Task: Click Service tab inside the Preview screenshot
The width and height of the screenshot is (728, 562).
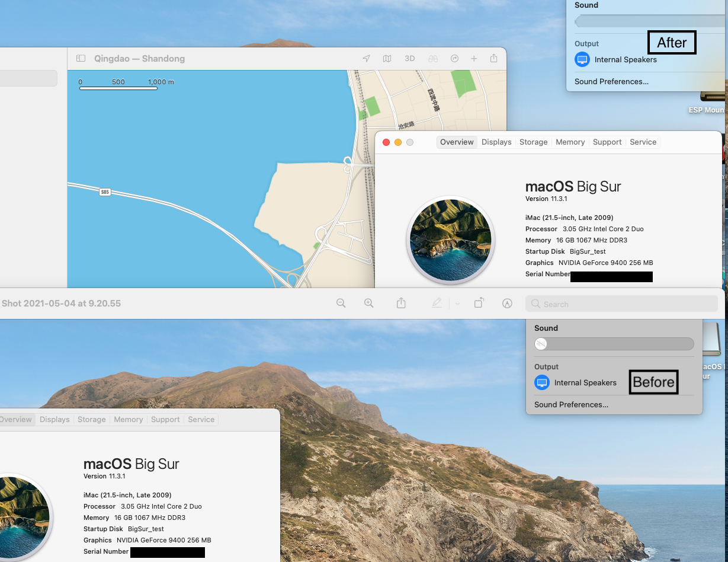Action: coord(201,420)
